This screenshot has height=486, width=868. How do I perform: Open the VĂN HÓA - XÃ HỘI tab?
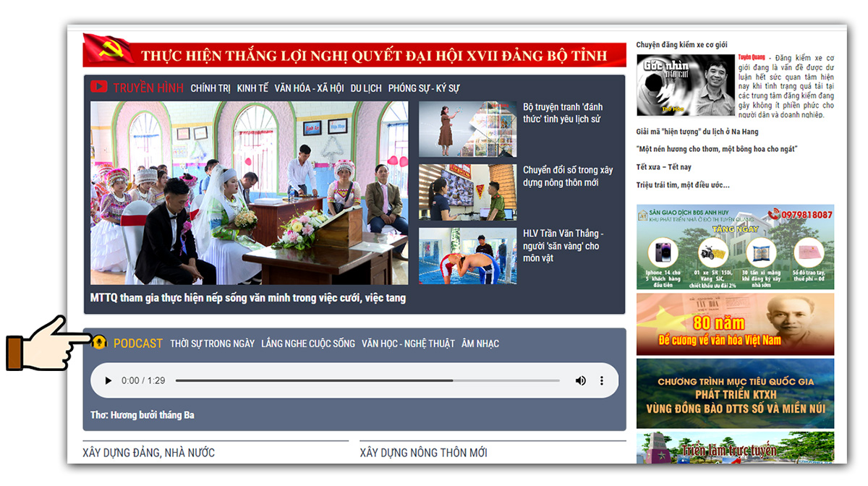tap(309, 88)
